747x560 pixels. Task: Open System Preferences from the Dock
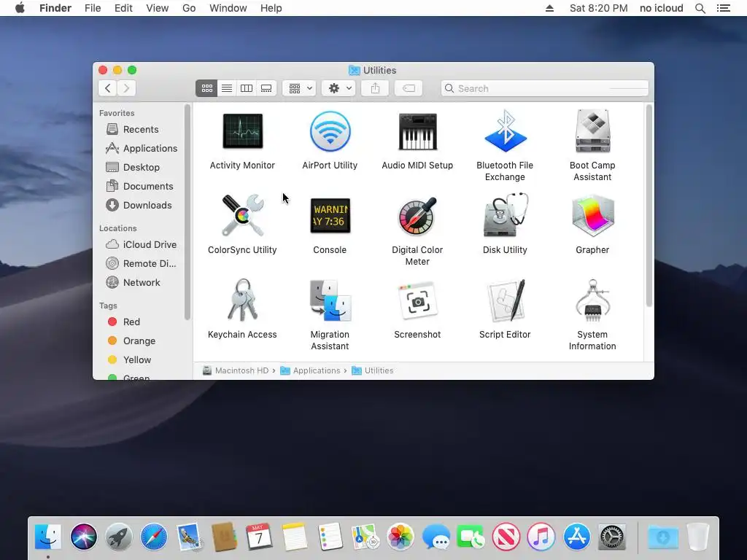pos(612,537)
